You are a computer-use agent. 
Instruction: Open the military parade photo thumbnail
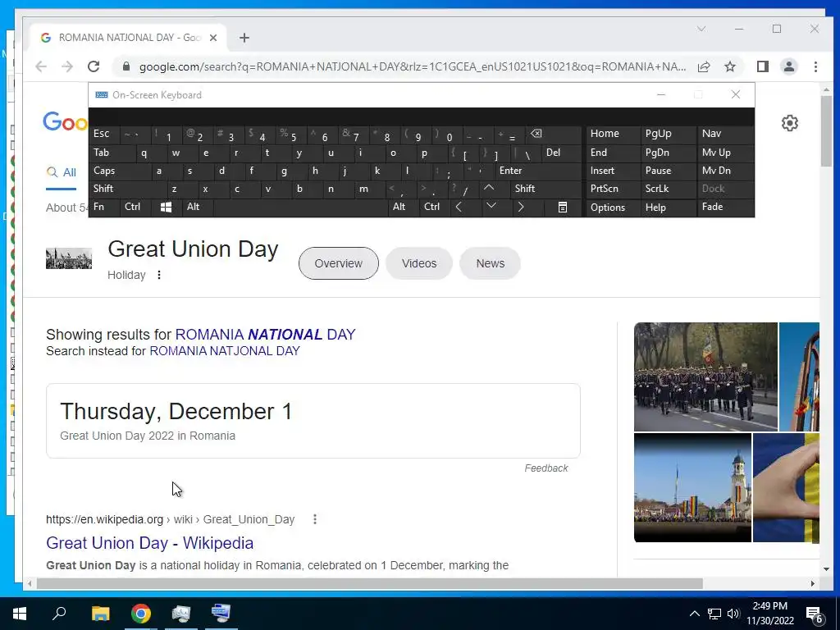tap(705, 377)
